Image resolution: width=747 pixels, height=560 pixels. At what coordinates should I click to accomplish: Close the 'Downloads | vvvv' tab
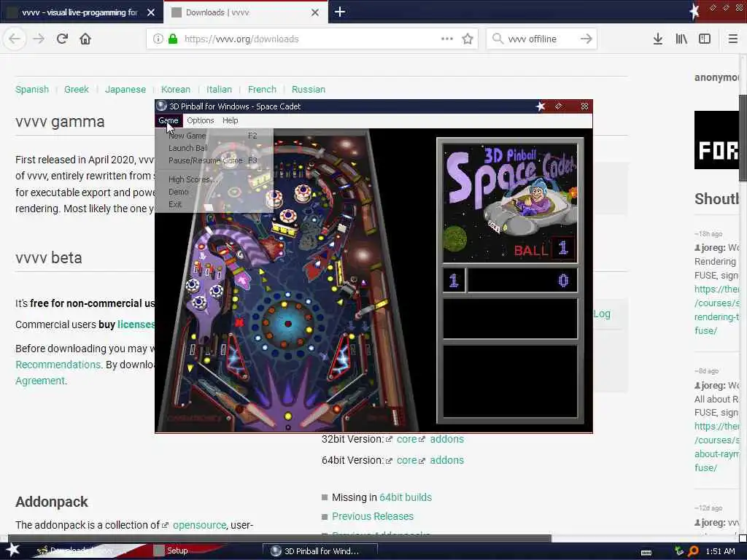pos(315,12)
